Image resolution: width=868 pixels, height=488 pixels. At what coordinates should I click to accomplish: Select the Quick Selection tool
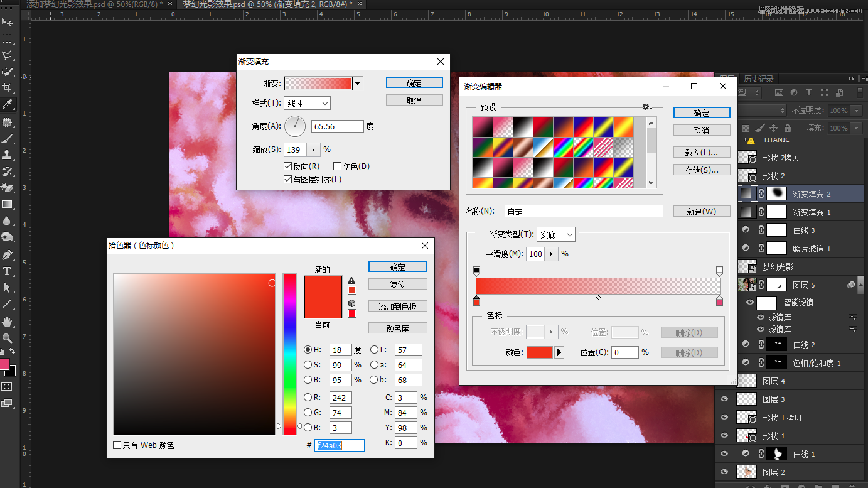[7, 72]
